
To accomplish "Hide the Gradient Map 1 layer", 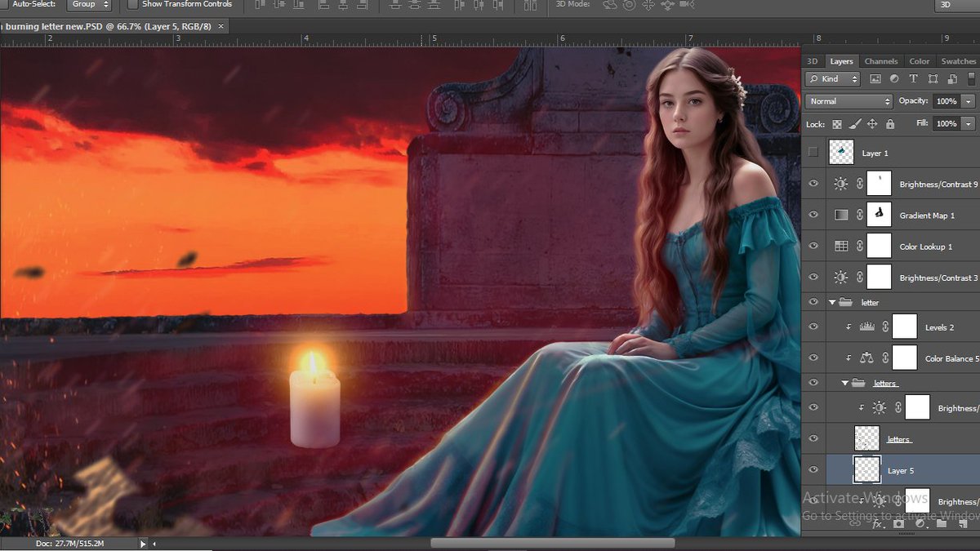I will click(x=813, y=215).
